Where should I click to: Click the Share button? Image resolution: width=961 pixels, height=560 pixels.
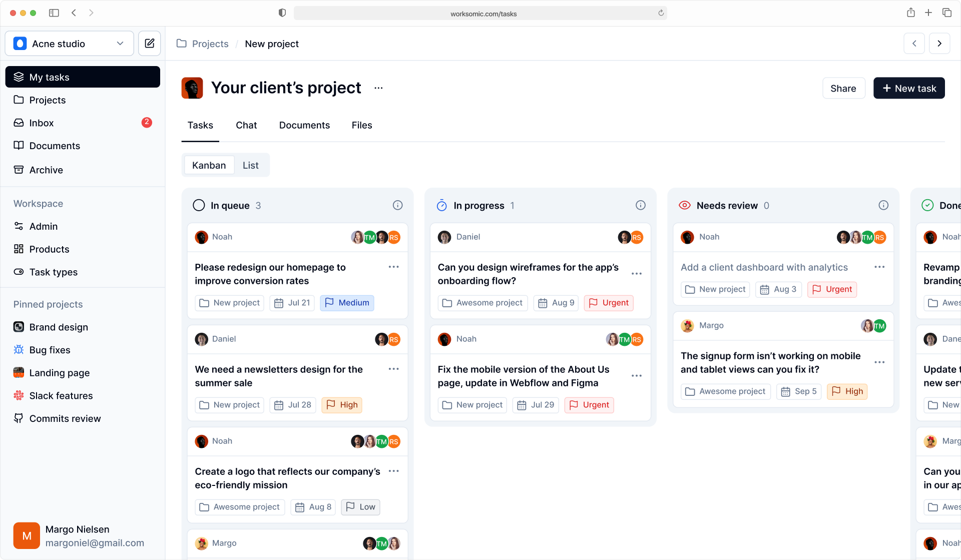[843, 88]
